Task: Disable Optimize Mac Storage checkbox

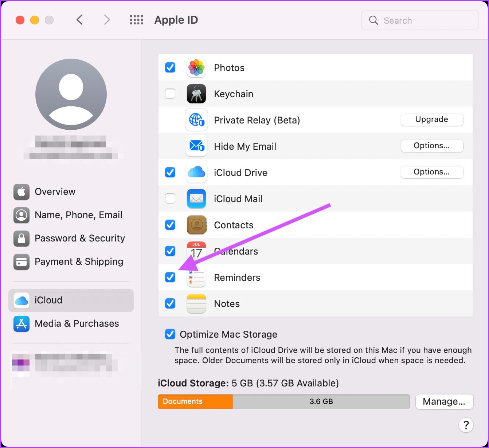Action: point(170,334)
